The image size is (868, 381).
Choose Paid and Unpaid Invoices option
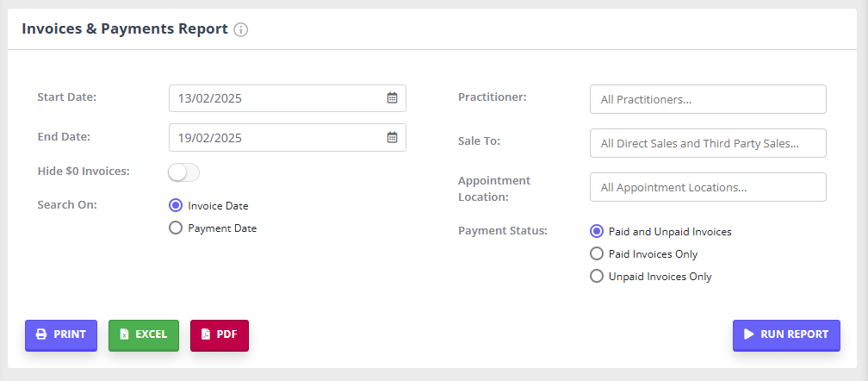pos(597,232)
